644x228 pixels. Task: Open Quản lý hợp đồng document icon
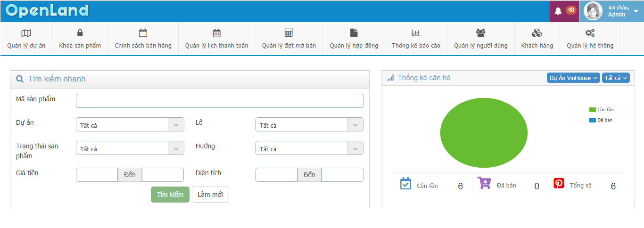click(354, 33)
